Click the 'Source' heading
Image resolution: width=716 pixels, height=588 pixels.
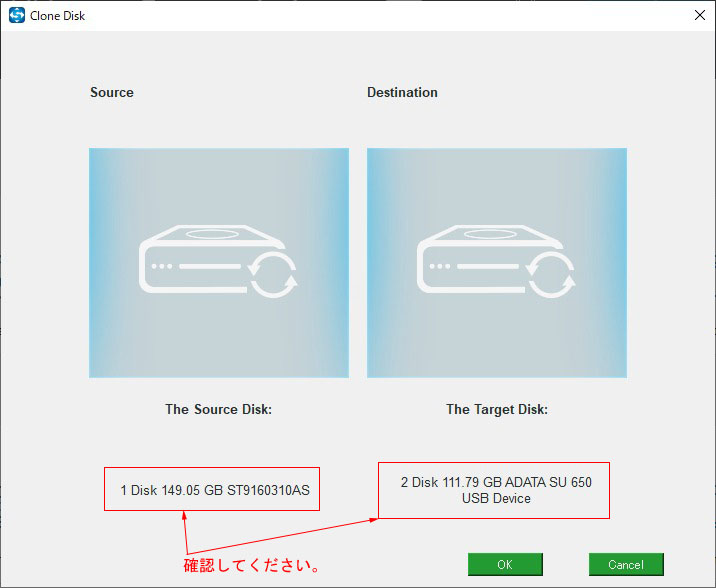(x=112, y=92)
